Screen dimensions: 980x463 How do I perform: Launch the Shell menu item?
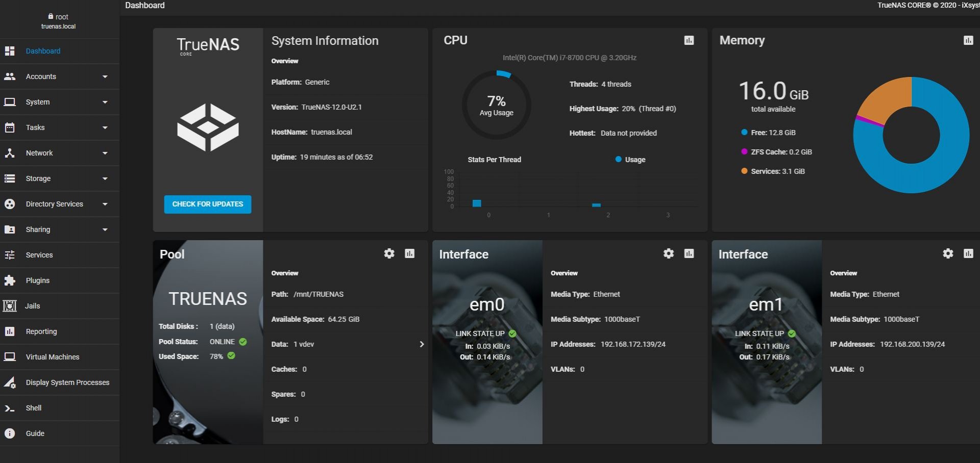(x=60, y=408)
